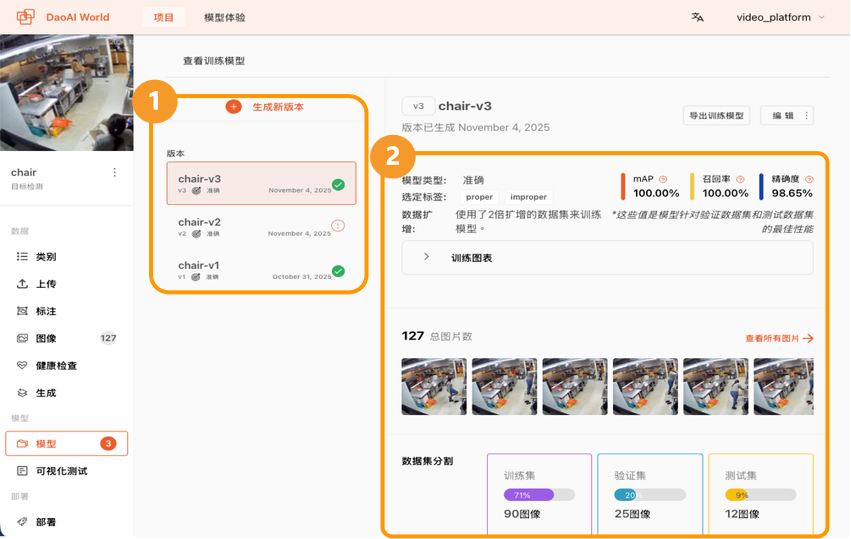851x539 pixels.
Task: Open the 上传 upload sidebar item
Action: (45, 284)
